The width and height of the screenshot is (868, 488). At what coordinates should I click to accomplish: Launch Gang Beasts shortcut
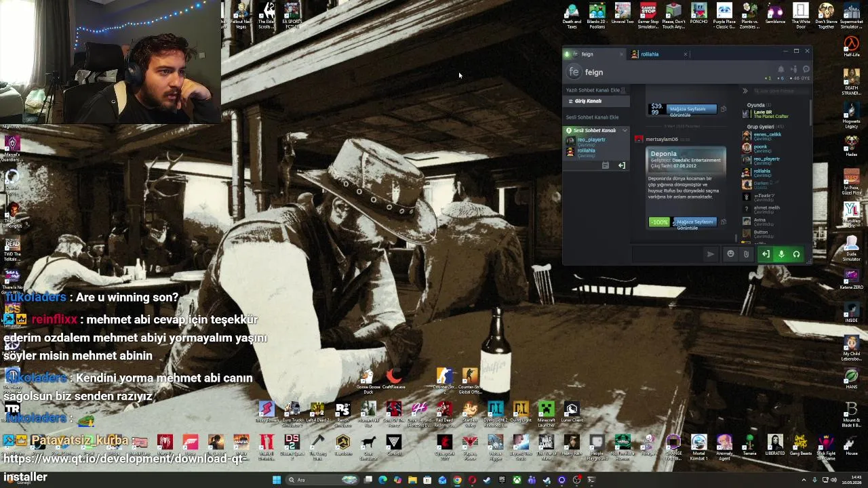click(801, 446)
